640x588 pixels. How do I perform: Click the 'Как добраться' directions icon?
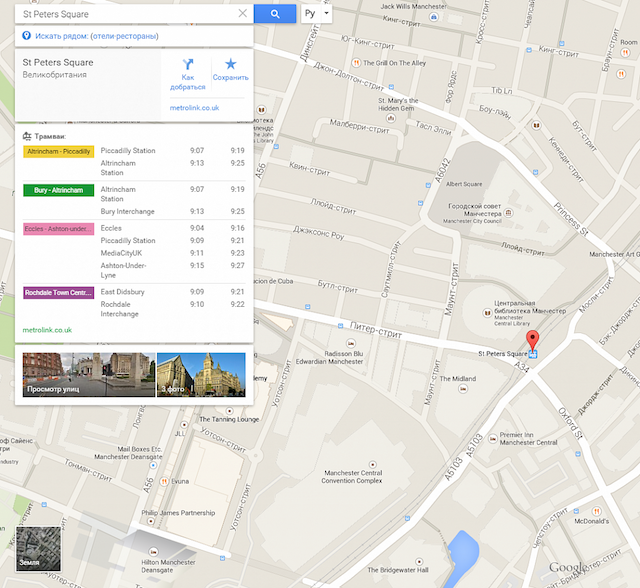pyautogui.click(x=187, y=64)
